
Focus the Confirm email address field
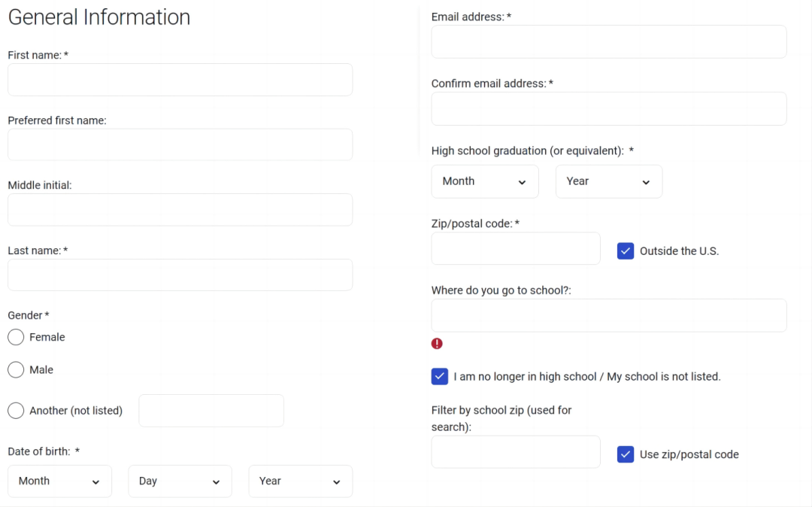coord(608,108)
